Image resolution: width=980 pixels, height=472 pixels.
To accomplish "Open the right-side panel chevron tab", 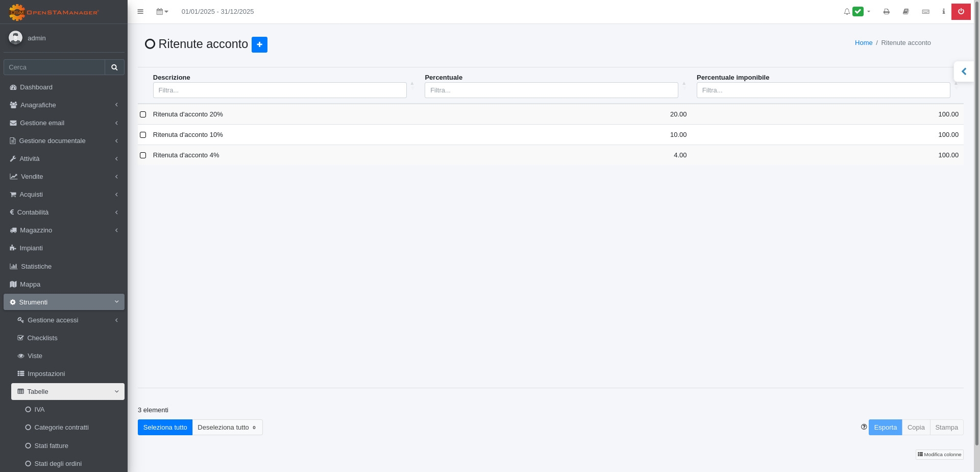I will (x=964, y=72).
